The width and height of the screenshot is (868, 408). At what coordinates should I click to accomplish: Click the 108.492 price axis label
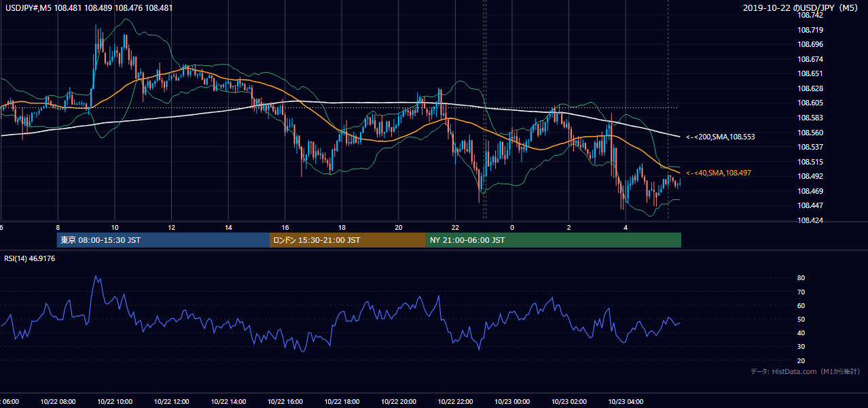[810, 176]
